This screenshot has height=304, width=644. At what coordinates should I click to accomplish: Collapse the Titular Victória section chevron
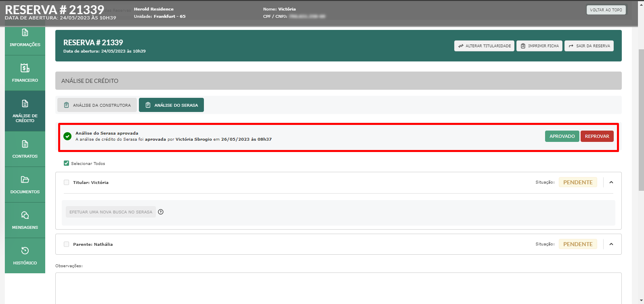coord(611,182)
